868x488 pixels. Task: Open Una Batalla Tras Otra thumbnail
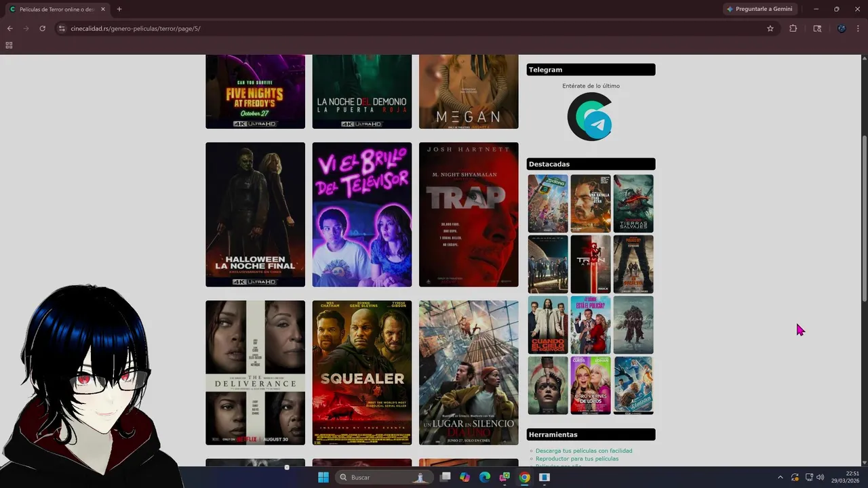591,203
